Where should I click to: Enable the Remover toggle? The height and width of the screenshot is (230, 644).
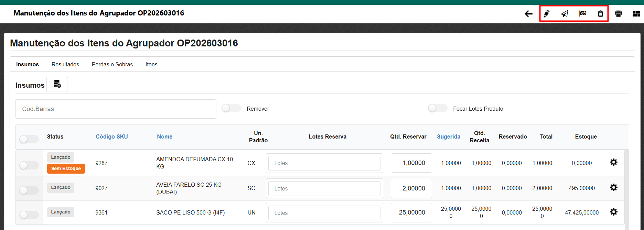pos(231,109)
